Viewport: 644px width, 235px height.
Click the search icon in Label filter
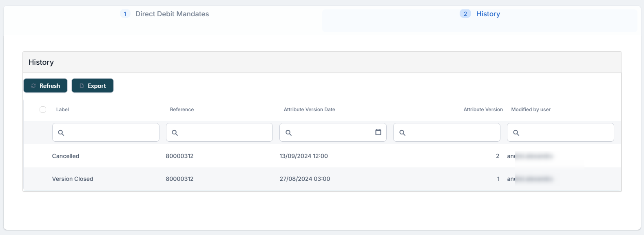click(61, 133)
